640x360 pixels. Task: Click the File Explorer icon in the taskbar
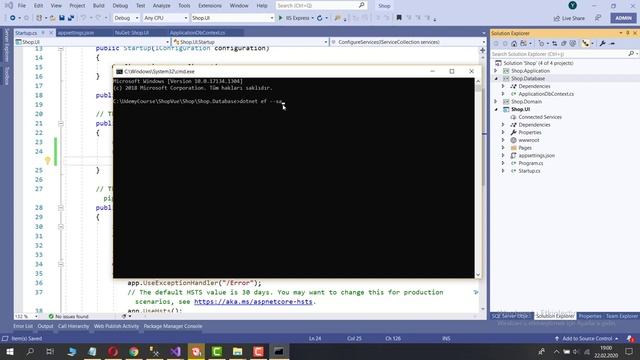[x=238, y=351]
